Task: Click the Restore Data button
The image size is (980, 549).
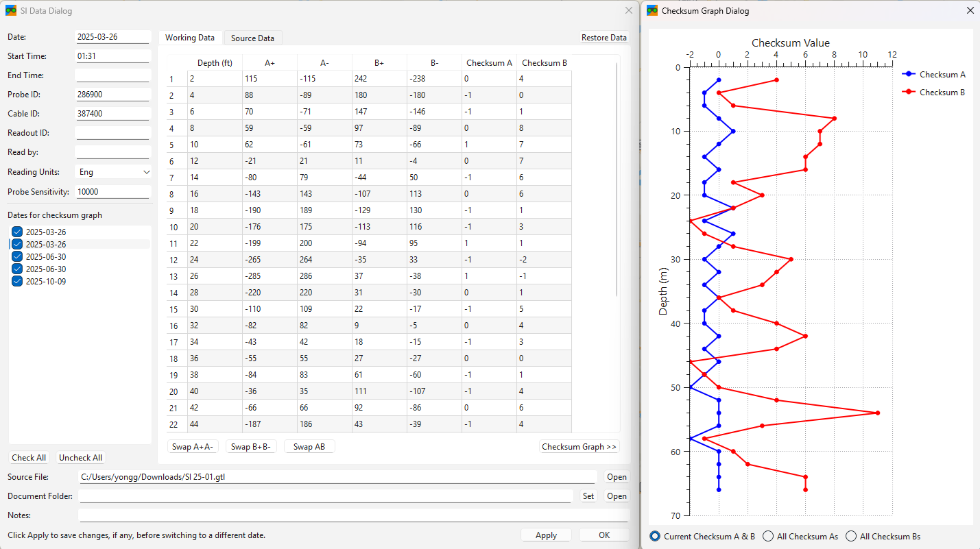Action: point(603,38)
